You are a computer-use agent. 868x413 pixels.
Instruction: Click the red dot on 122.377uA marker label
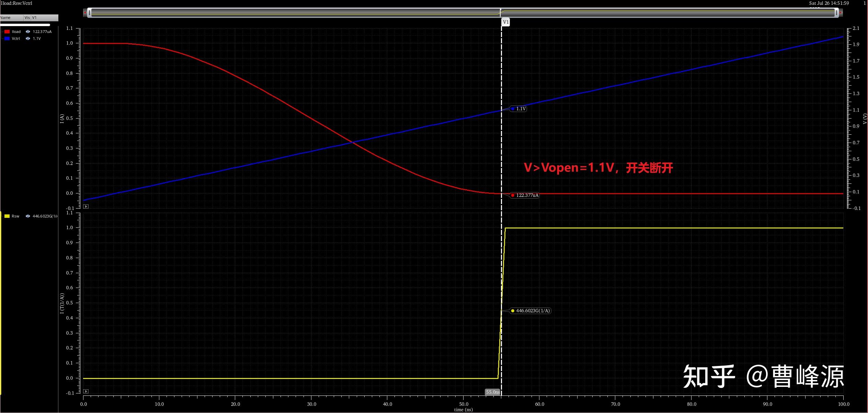[513, 196]
